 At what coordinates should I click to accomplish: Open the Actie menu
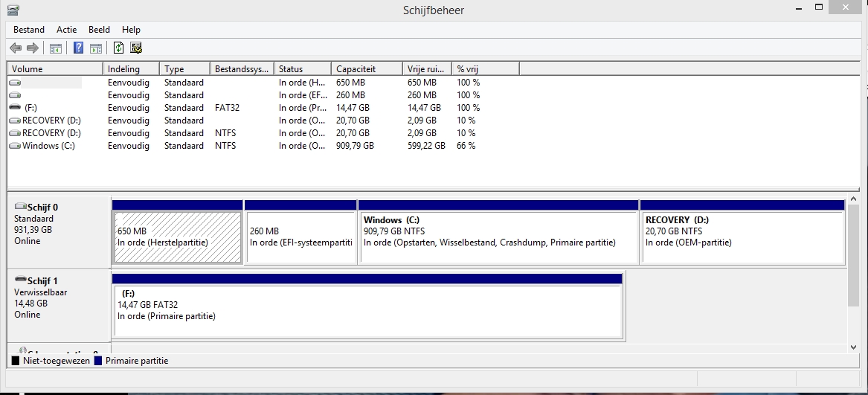pyautogui.click(x=66, y=30)
